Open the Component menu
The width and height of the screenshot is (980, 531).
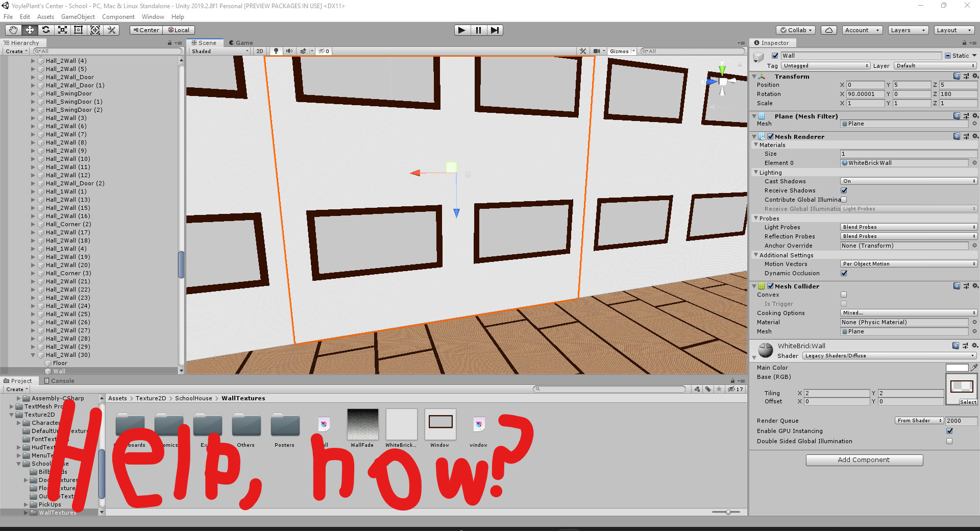(x=118, y=17)
